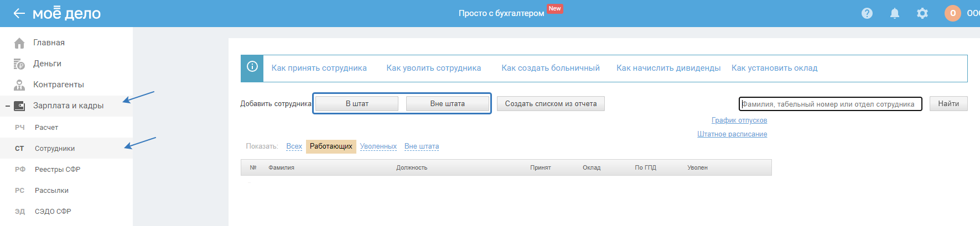The height and width of the screenshot is (226, 980).
Task: Click the back arrow in header
Action: pyautogui.click(x=19, y=13)
